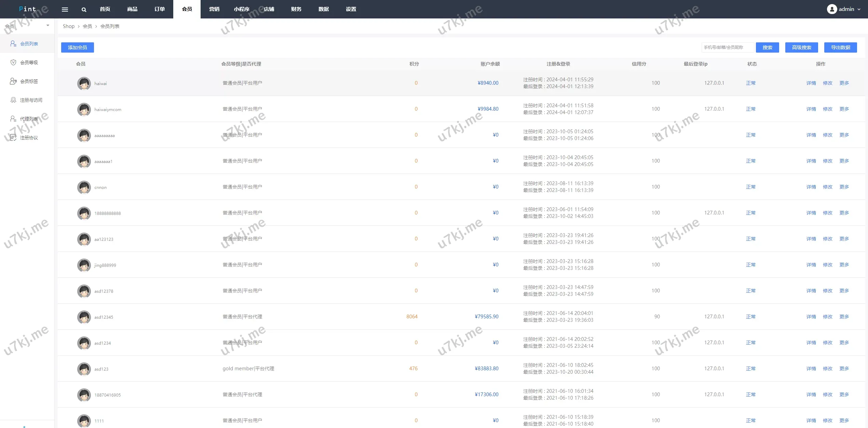Screen dimensions: 868x428
Task: Click the 会员列表 sidebar icon
Action: (13, 44)
